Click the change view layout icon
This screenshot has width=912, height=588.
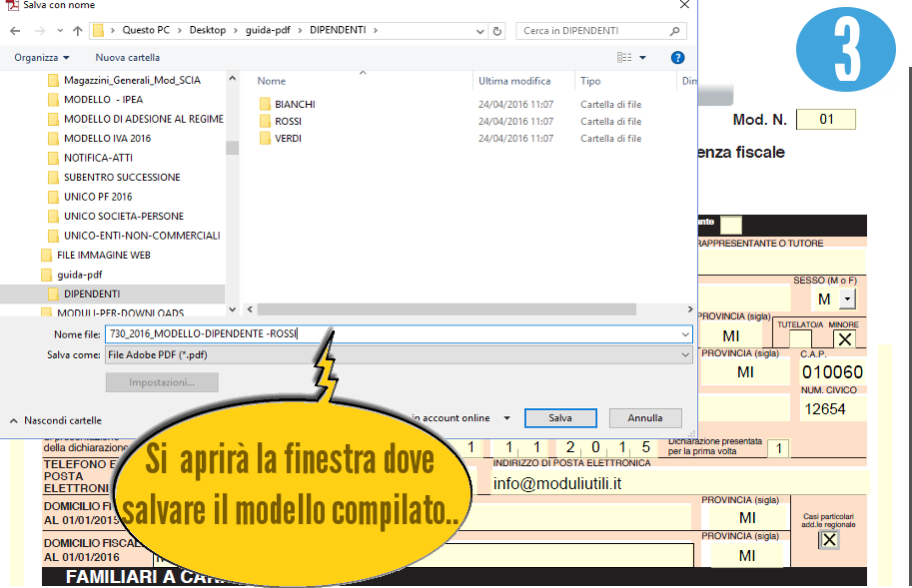click(624, 58)
